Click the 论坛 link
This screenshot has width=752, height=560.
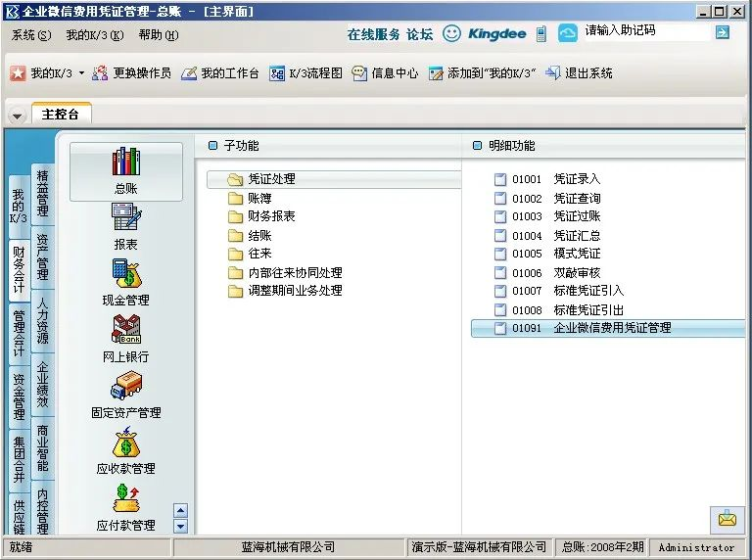coord(420,34)
